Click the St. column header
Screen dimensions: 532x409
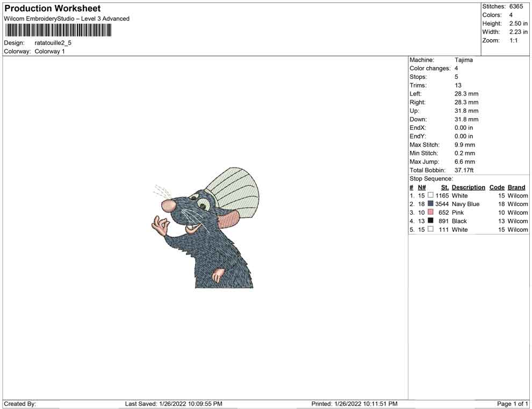pyautogui.click(x=445, y=187)
